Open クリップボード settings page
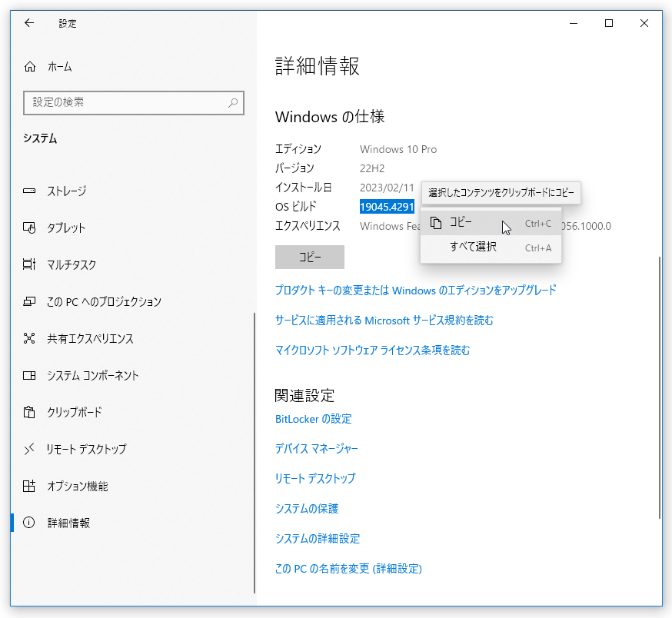Image resolution: width=672 pixels, height=618 pixels. 133,412
